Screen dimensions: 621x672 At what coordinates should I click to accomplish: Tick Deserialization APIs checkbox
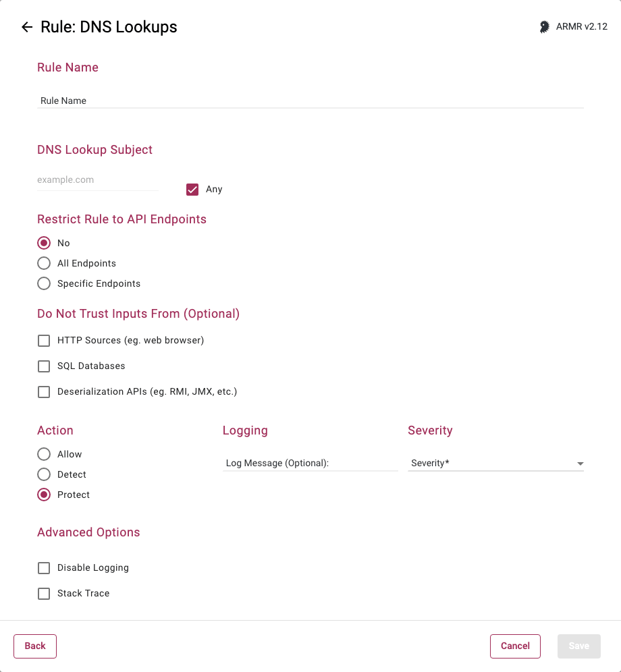click(44, 392)
